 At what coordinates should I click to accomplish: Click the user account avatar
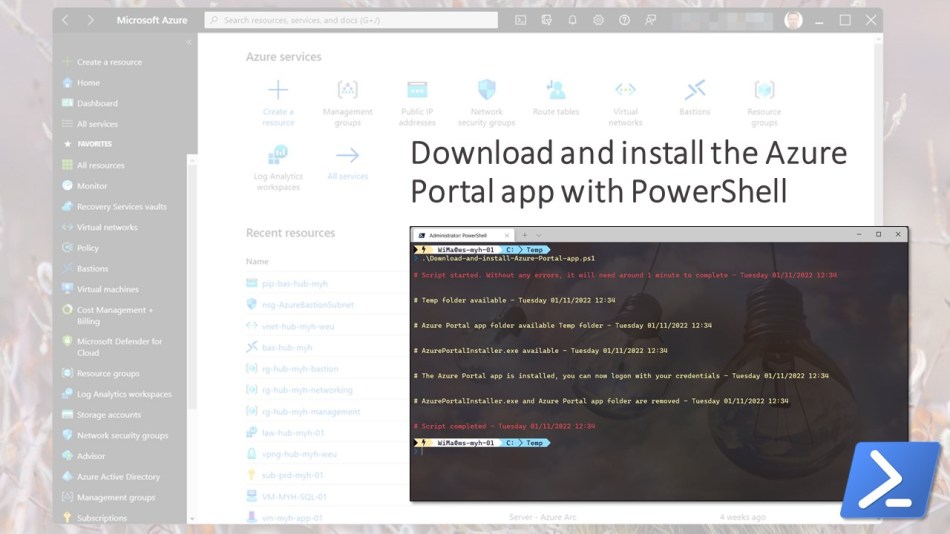793,20
